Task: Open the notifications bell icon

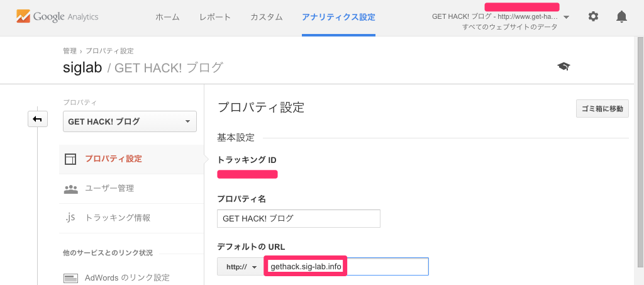Action: [622, 17]
